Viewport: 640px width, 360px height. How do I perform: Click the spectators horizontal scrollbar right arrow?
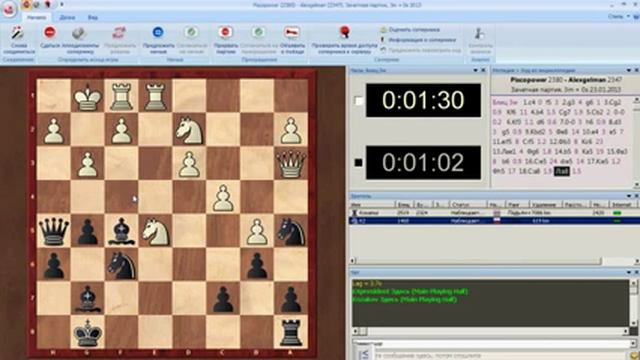click(x=636, y=261)
